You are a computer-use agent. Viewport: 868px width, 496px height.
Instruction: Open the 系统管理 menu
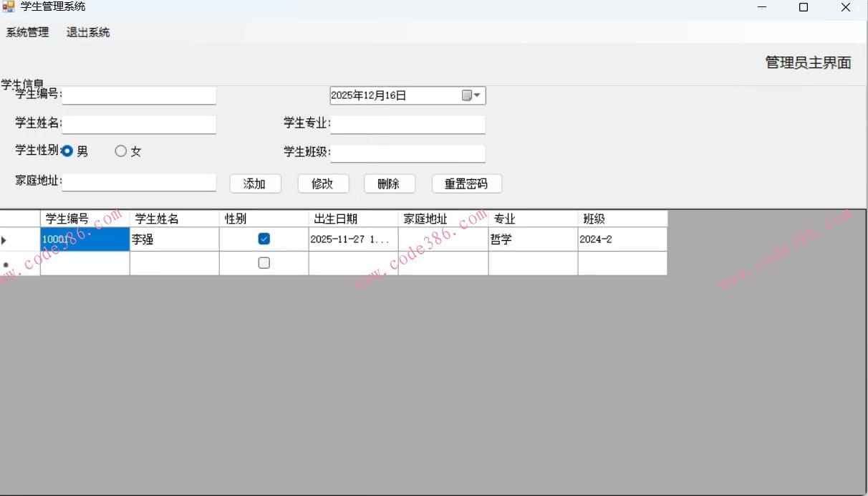click(27, 32)
